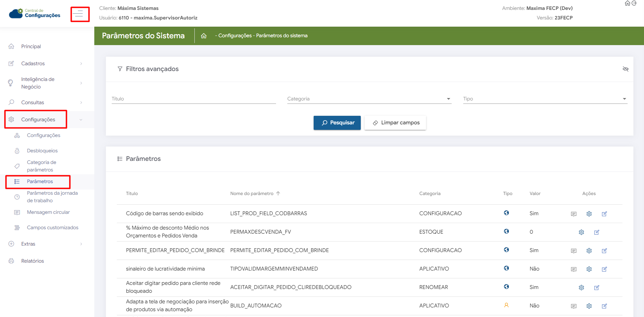Click the hamburger menu icon

79,14
